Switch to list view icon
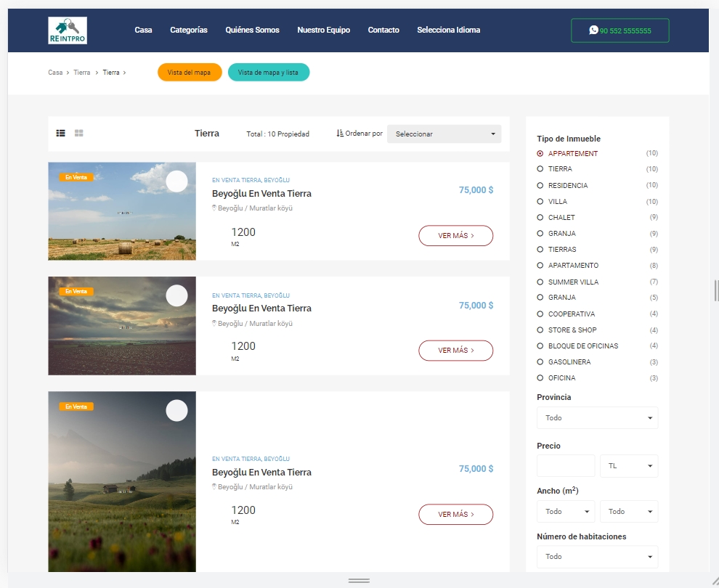This screenshot has height=588, width=719. point(60,134)
